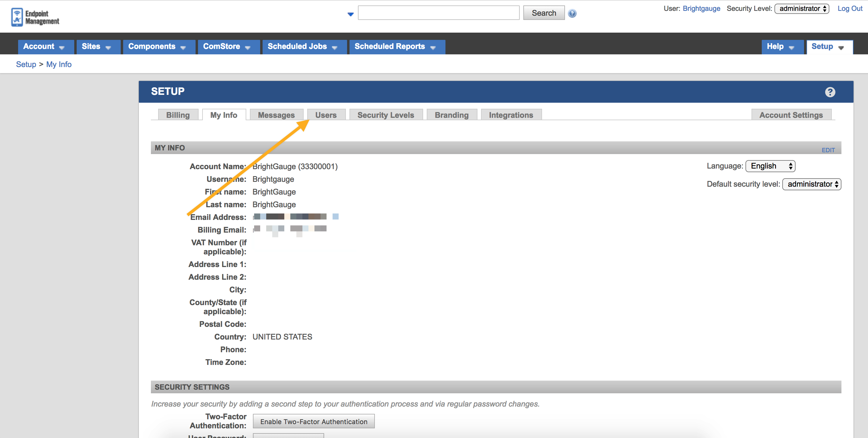This screenshot has height=438, width=868.
Task: Change the Default security level dropdown
Action: pos(811,184)
